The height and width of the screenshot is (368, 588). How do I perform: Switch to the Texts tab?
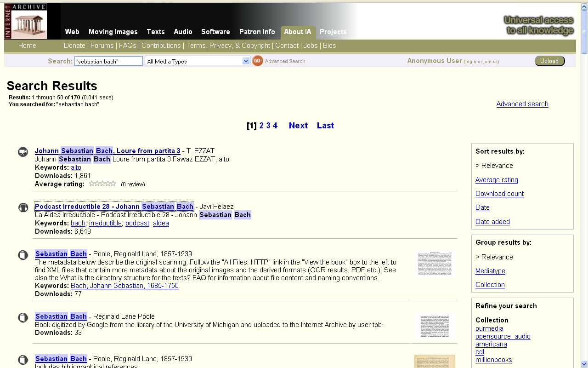156,32
